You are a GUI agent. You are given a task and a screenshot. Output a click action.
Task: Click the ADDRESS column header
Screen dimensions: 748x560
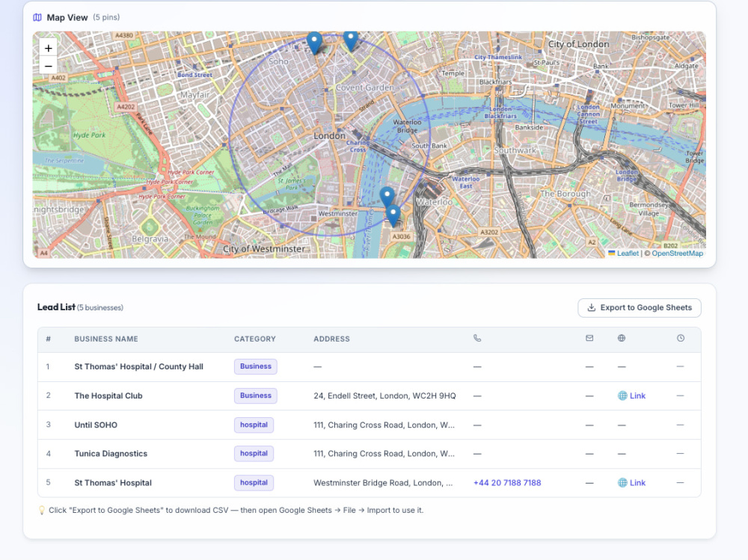[x=331, y=339]
